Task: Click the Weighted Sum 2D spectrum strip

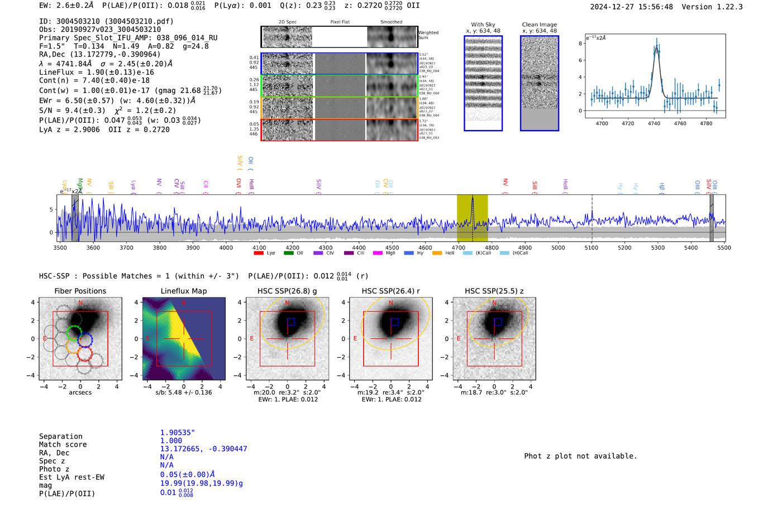Action: click(x=339, y=37)
